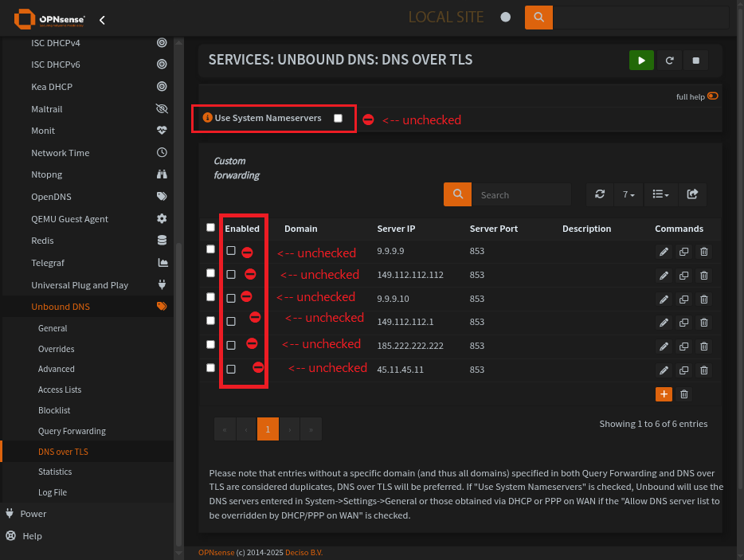Click the orange search icon in header
744x560 pixels.
(x=538, y=18)
